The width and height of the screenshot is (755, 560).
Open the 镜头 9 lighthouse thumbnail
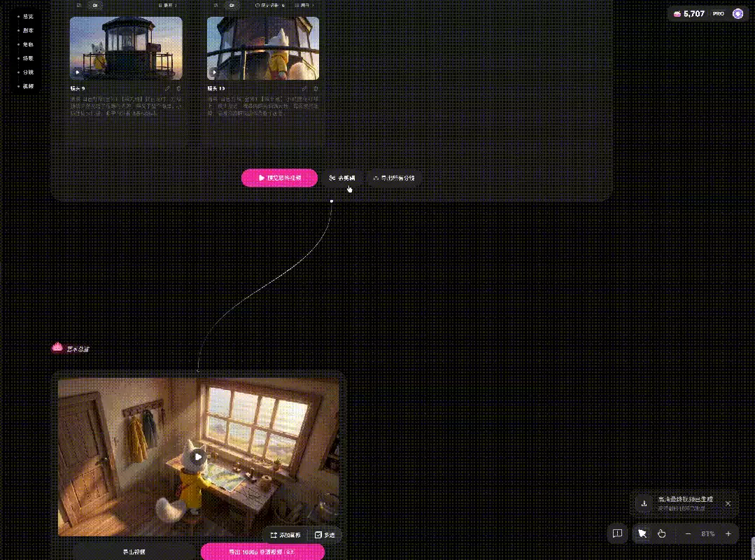126,48
